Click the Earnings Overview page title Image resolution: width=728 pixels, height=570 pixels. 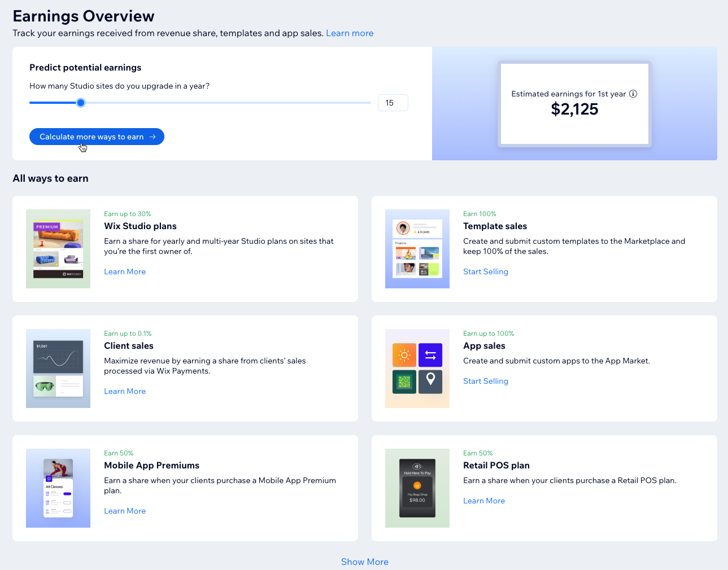coord(84,16)
